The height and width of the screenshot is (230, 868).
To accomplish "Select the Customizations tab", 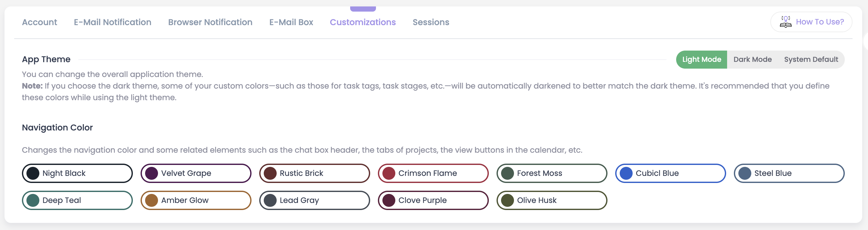I will click(362, 22).
